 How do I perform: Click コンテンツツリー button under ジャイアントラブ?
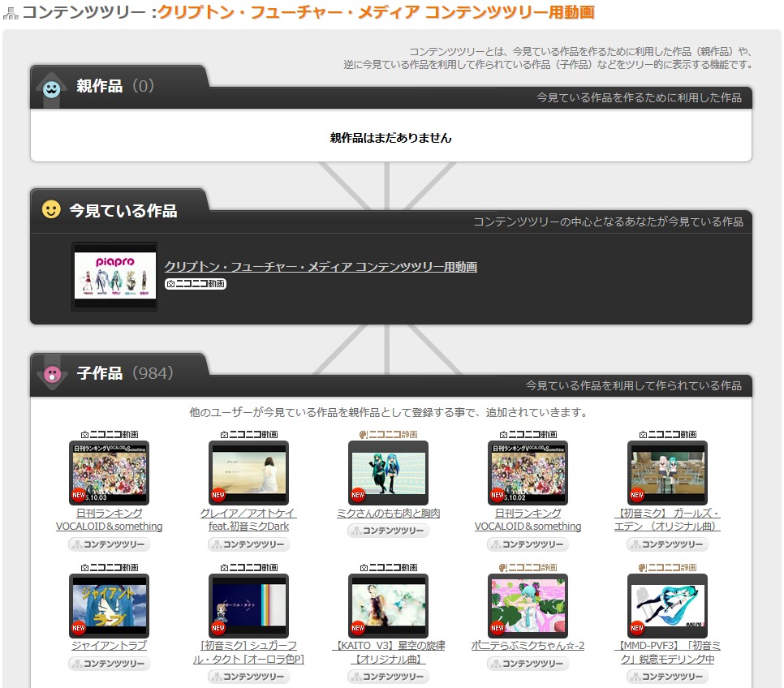pos(109,664)
